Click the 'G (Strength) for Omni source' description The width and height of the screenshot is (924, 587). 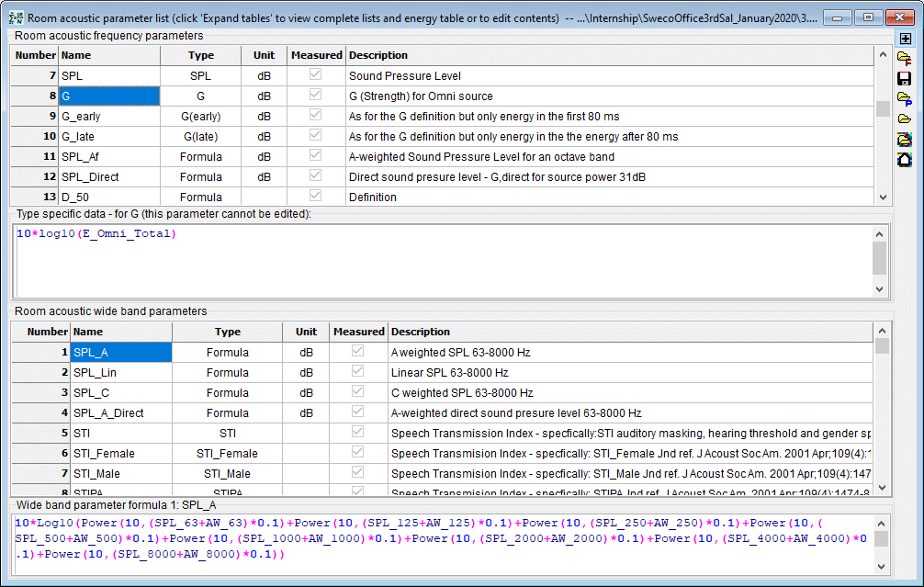610,96
